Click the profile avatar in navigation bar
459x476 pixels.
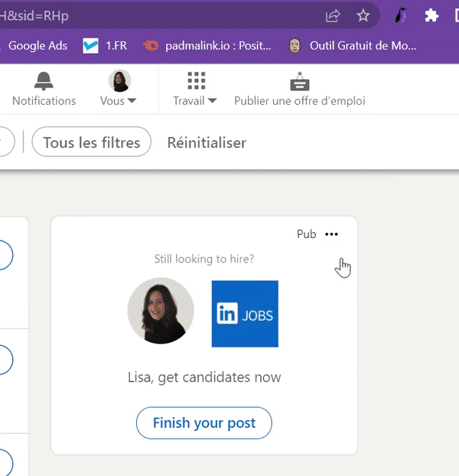point(119,81)
